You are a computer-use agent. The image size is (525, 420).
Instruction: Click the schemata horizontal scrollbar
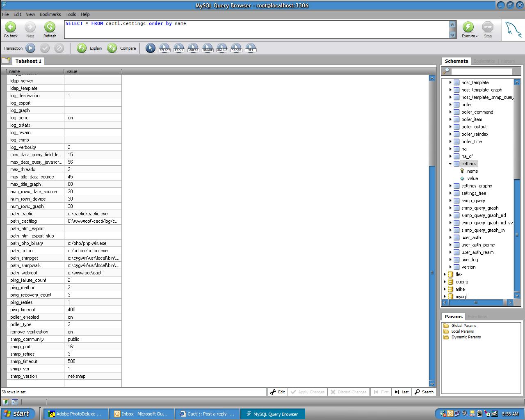pos(478,303)
